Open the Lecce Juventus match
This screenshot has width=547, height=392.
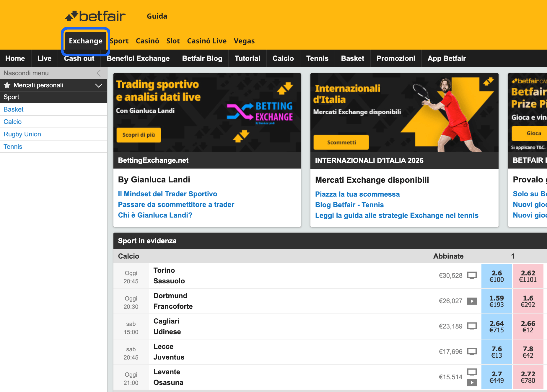(169, 352)
